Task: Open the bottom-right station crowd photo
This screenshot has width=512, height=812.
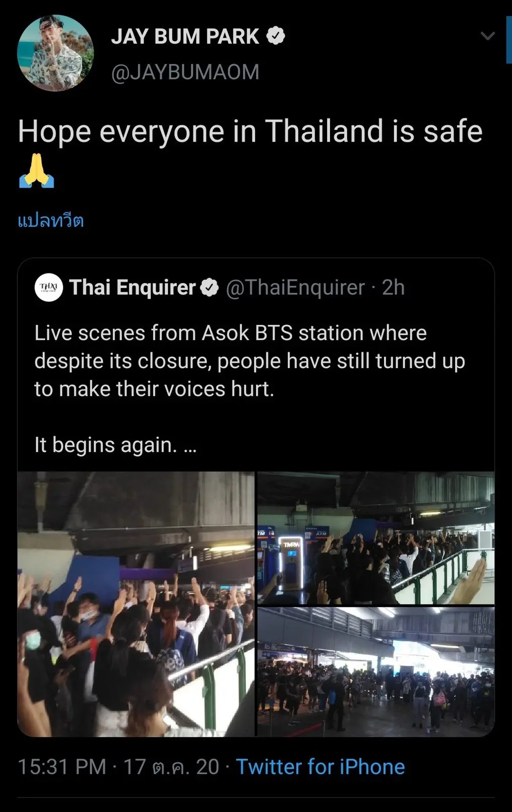Action: coord(376,672)
